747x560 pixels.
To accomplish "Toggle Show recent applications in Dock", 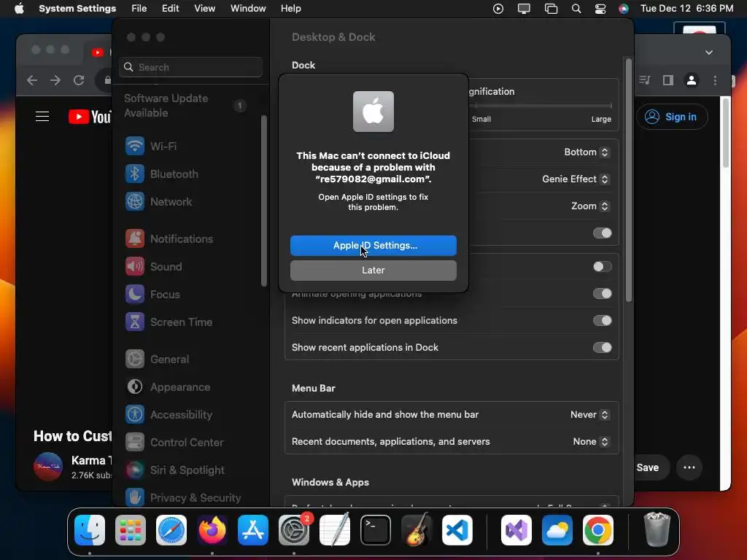I will 602,347.
